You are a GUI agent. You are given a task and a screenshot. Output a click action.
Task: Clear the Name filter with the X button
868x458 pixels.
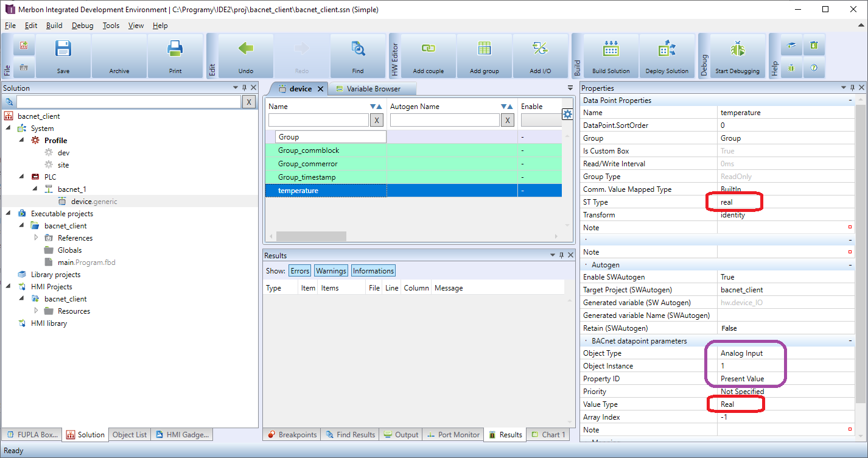pos(377,120)
